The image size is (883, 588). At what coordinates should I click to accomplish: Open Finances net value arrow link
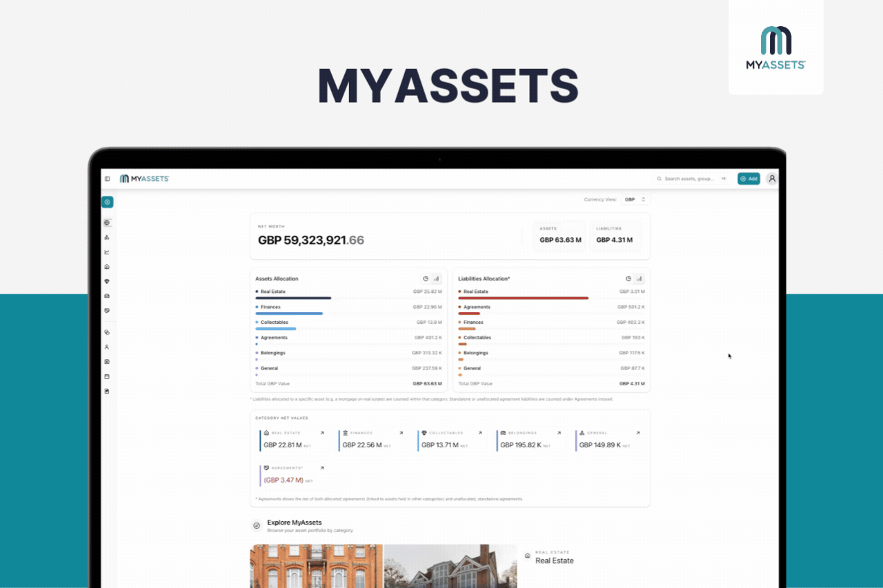point(401,433)
